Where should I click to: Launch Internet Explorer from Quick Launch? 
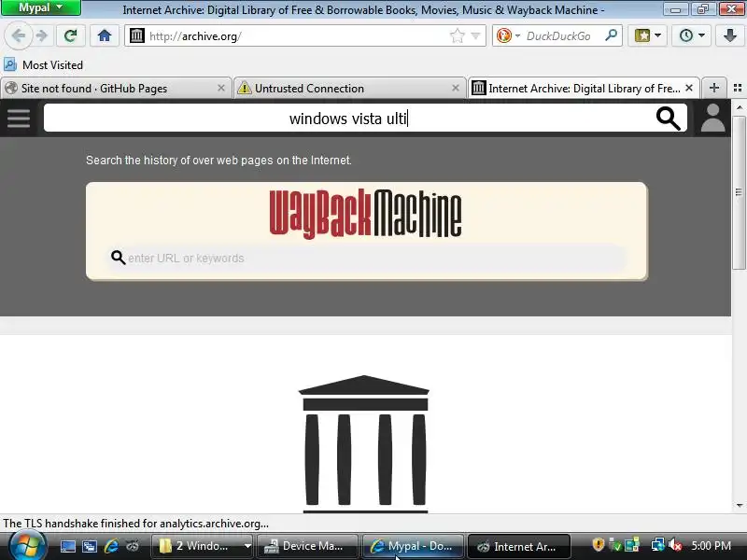111,546
